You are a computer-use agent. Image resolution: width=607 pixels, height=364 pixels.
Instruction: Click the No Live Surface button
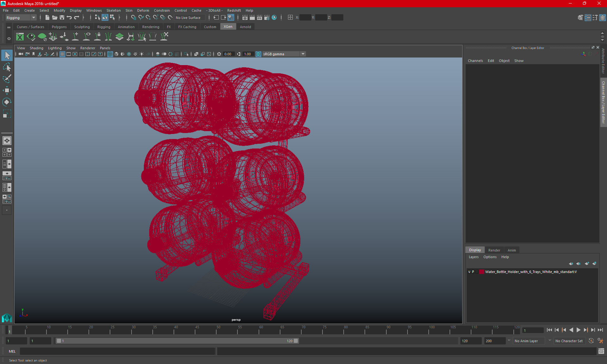tap(188, 18)
